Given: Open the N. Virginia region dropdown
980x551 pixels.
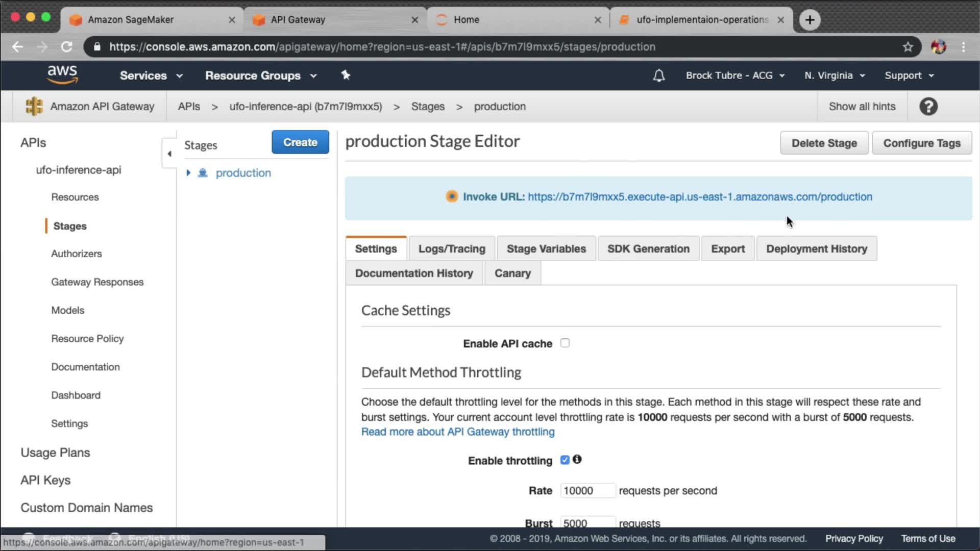Looking at the screenshot, I should (x=835, y=76).
